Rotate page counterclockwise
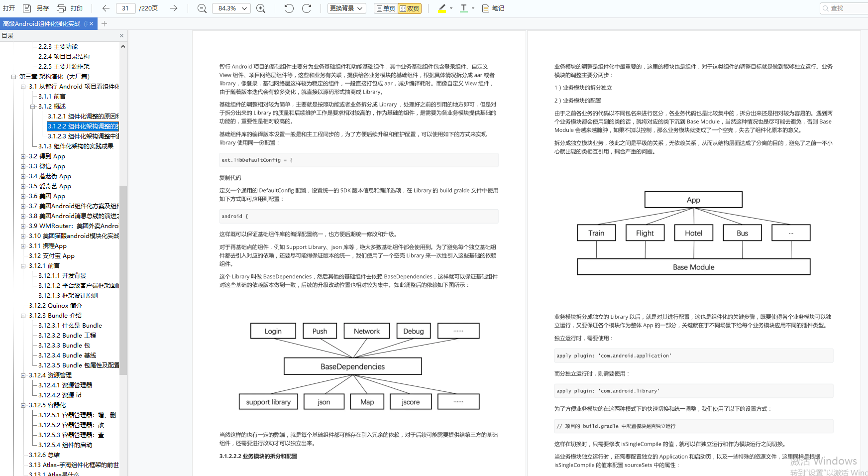Screen dimensions: 868x476 pyautogui.click(x=289, y=8)
